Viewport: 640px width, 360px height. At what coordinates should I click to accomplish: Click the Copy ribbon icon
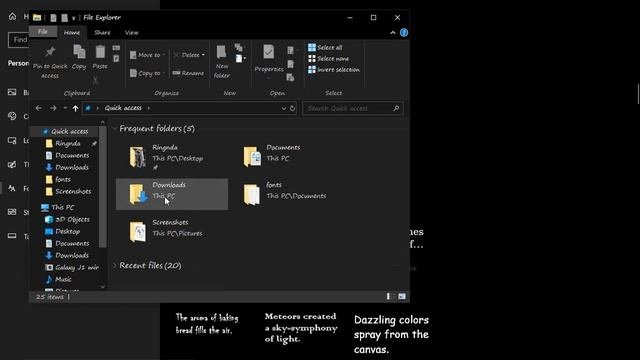click(x=79, y=52)
